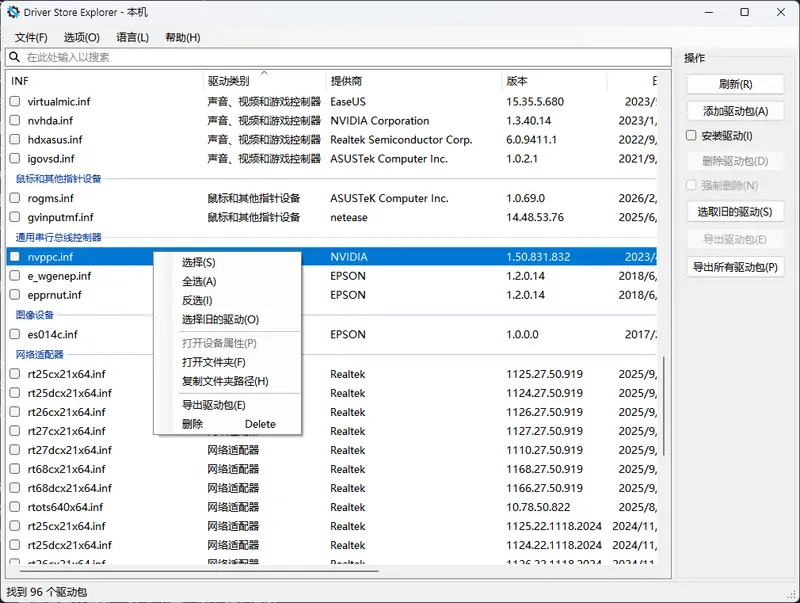Screen dimensions: 800x603
Task: Collapse the 网络适配器 group header
Action: pos(40,354)
